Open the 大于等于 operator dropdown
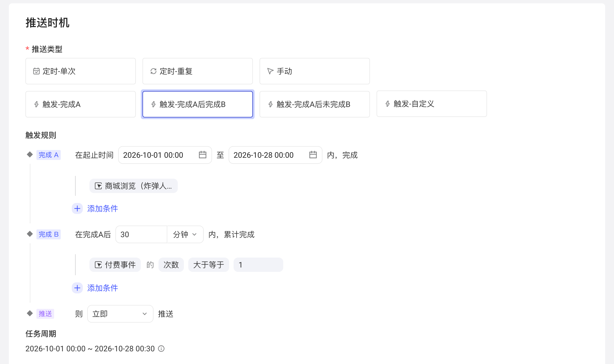Viewport: 614px width, 364px height. (209, 265)
